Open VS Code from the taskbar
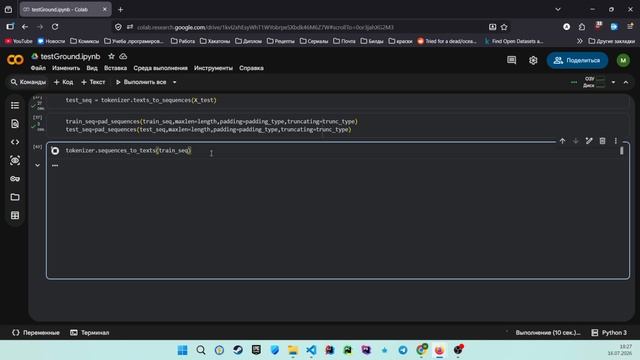This screenshot has height=360, width=640. point(311,350)
